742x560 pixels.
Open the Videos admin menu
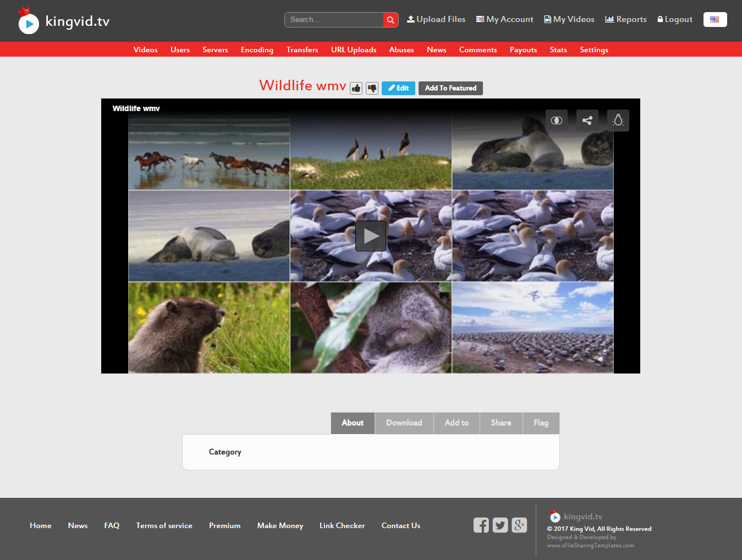tap(146, 50)
